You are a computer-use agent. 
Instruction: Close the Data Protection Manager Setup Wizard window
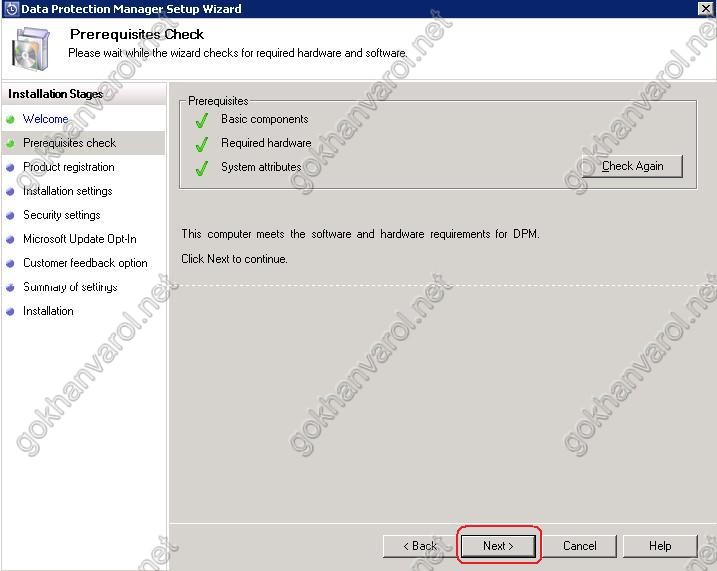tap(705, 9)
